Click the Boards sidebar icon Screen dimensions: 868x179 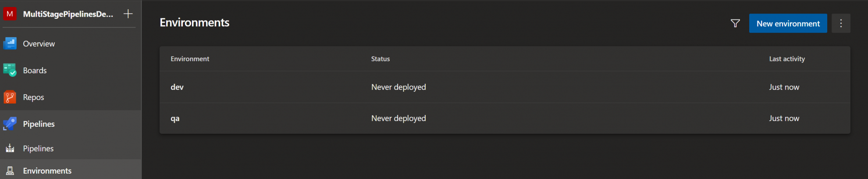tap(10, 70)
